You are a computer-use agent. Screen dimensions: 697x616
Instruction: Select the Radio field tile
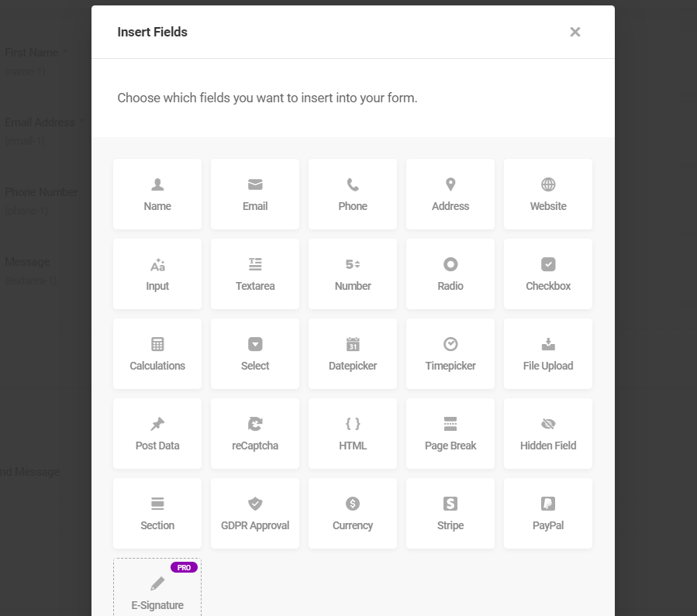[450, 274]
